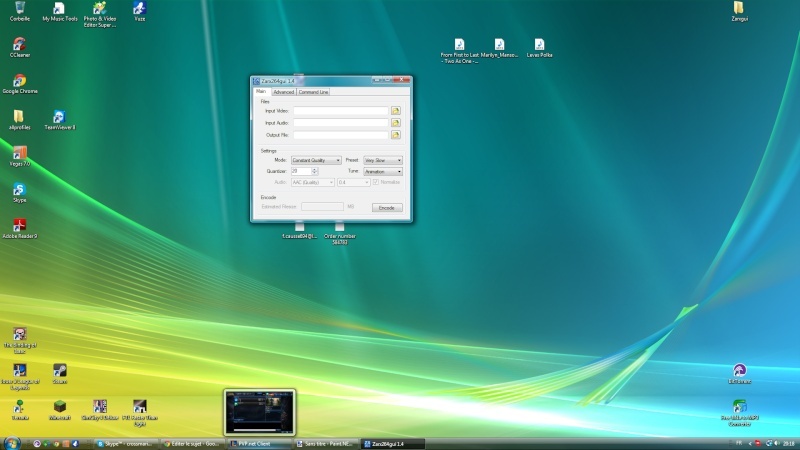Switch to PVP.net Client taskbar button
The height and width of the screenshot is (450, 800).
click(x=260, y=444)
